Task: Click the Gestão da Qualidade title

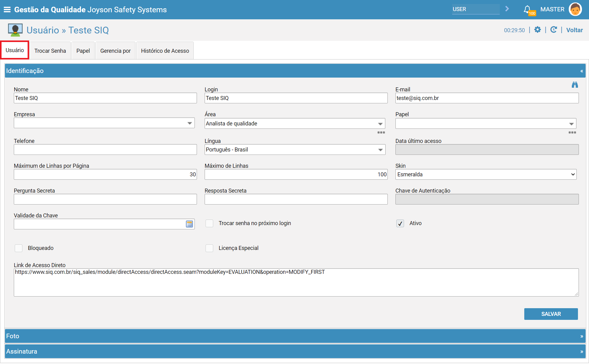Action: click(x=50, y=10)
